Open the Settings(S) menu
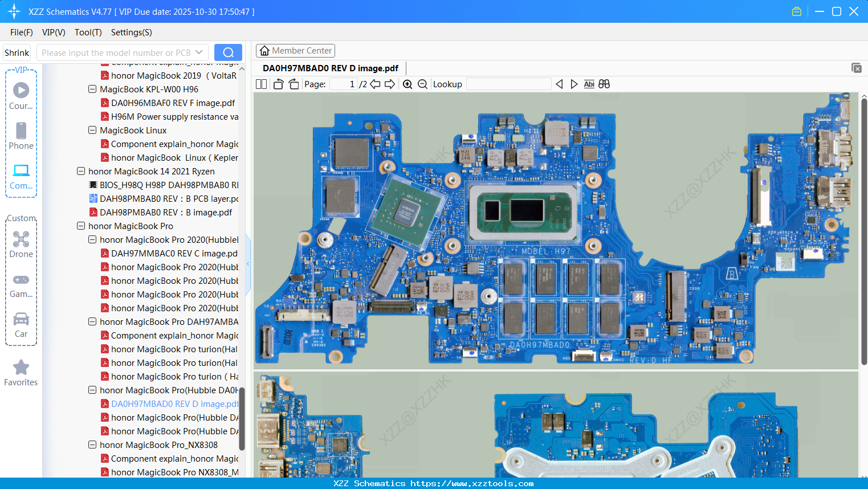The width and height of the screenshot is (868, 489). [x=132, y=32]
